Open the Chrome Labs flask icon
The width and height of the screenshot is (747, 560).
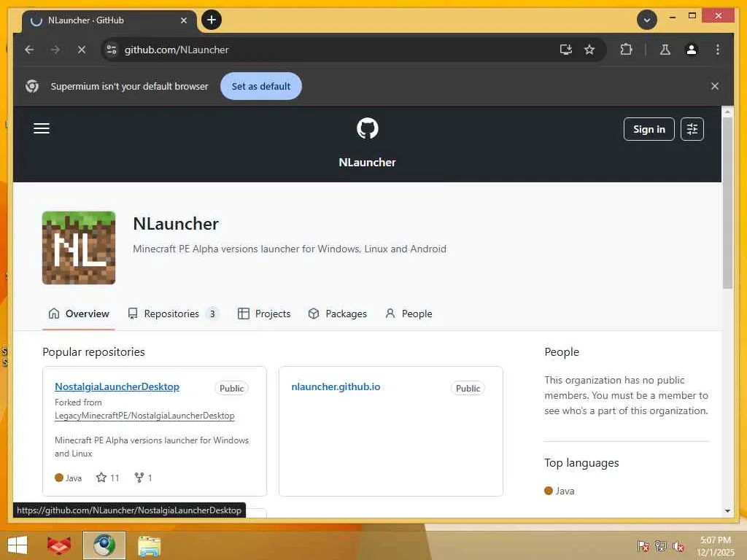(x=665, y=50)
